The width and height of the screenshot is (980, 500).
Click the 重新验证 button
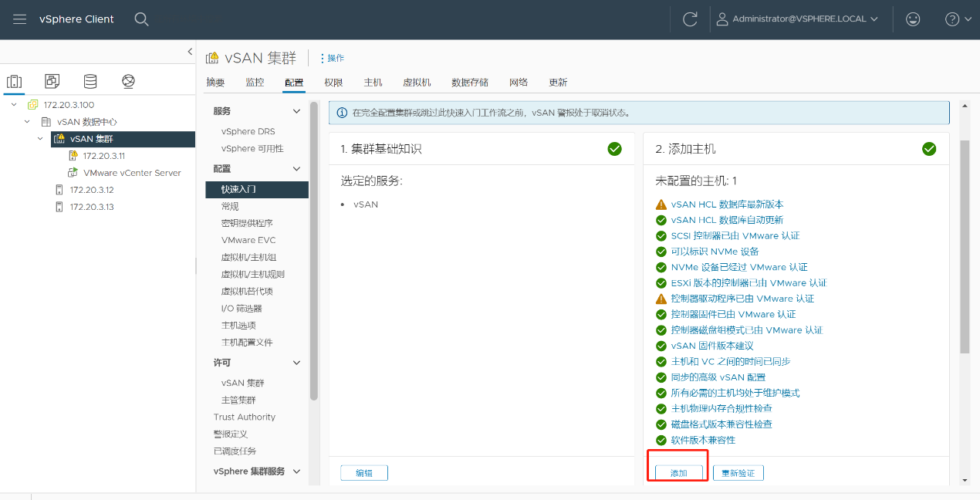point(738,473)
